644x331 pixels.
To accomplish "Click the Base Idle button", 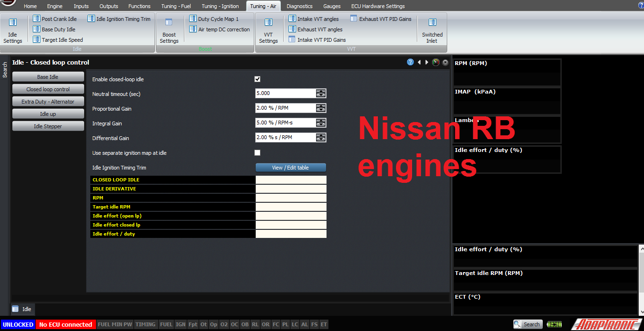I will (x=48, y=77).
